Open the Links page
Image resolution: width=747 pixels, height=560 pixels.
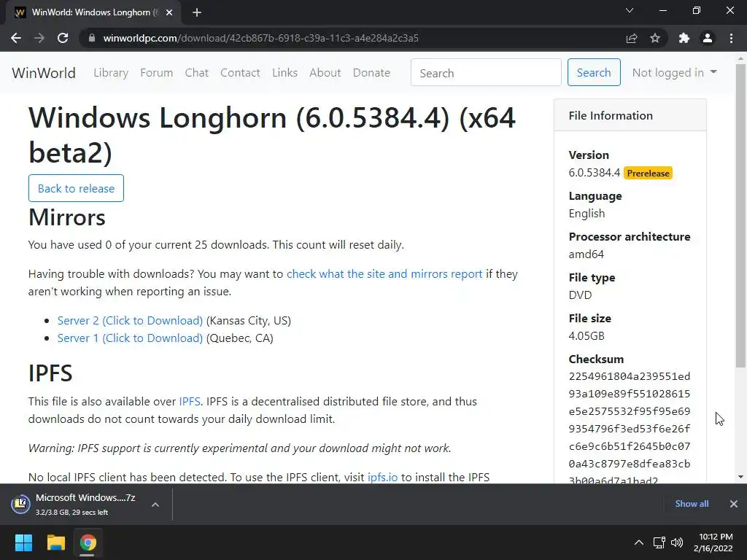coord(285,73)
